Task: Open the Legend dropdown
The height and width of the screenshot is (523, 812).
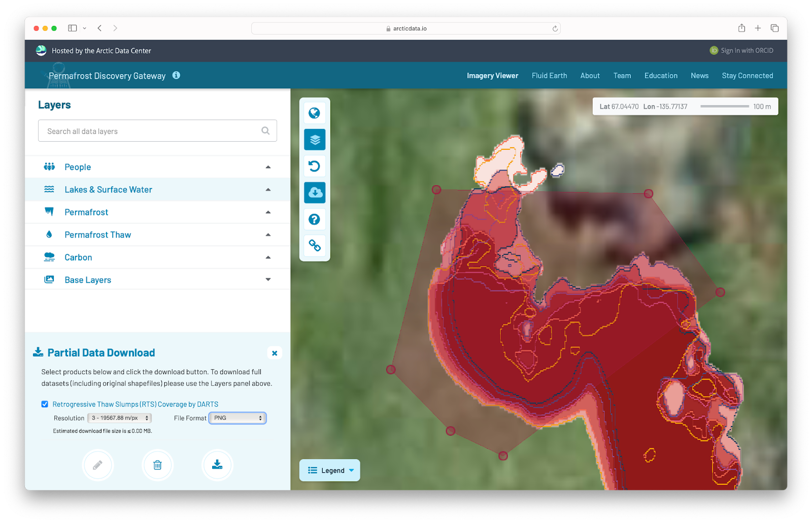Action: (x=330, y=470)
